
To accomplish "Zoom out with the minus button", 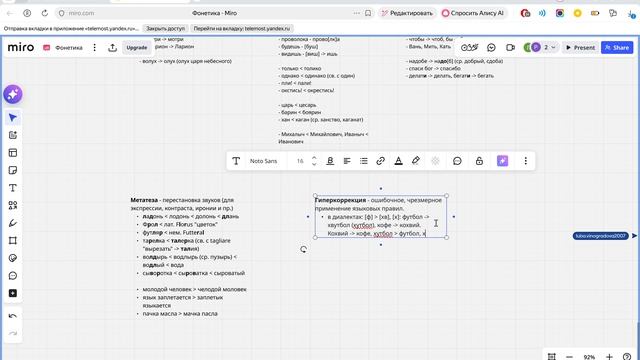I will tap(569, 357).
